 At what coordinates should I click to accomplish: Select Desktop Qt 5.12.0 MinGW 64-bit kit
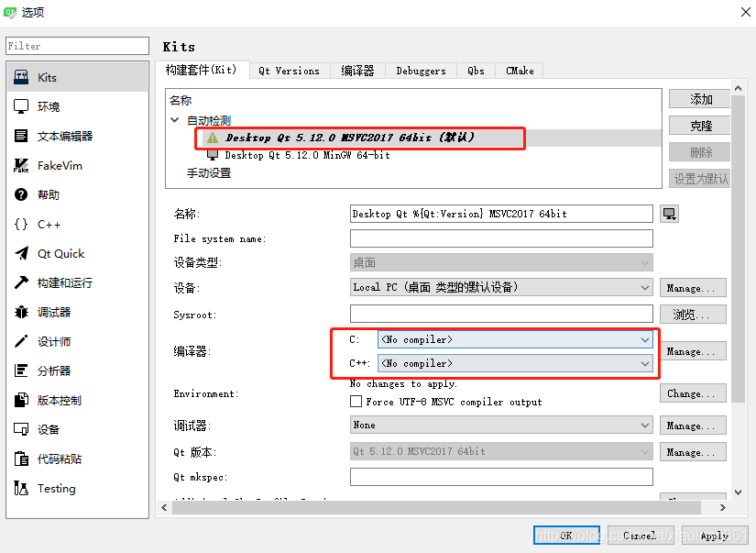(x=307, y=155)
